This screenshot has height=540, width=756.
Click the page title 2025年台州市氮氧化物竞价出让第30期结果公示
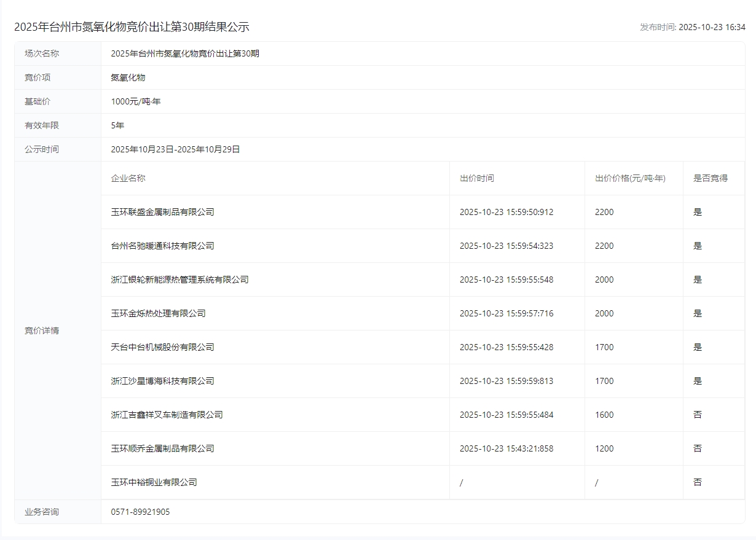[132, 27]
